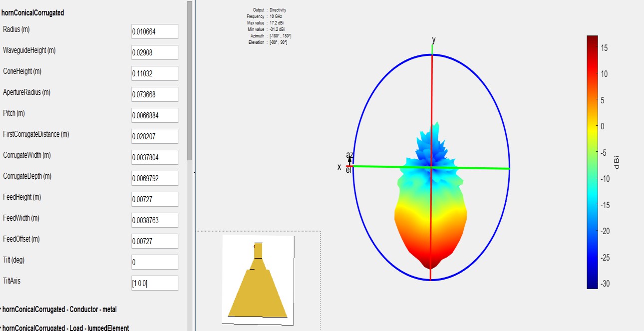Select the FeedHeight (m) field

point(155,199)
